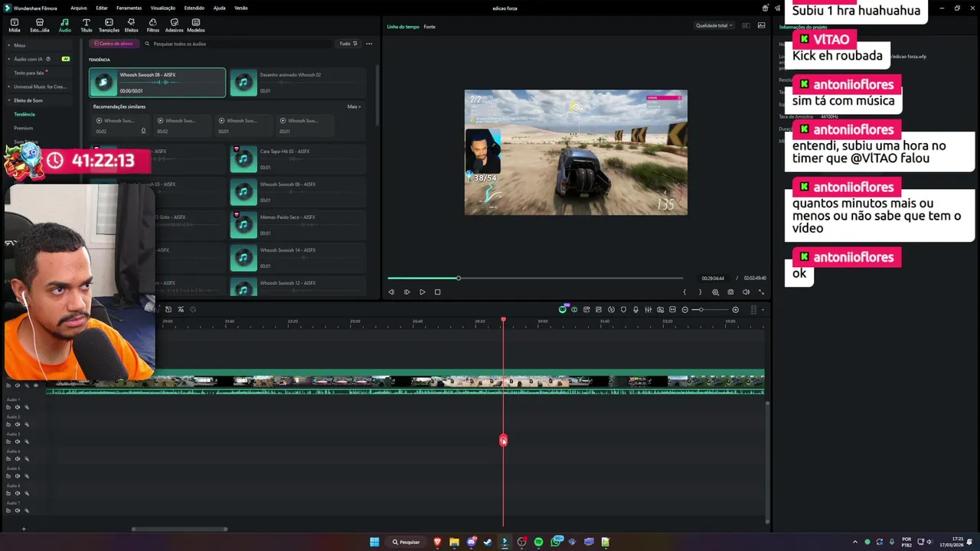Image resolution: width=980 pixels, height=551 pixels.
Task: Open the Efeitos tab
Action: (x=131, y=25)
